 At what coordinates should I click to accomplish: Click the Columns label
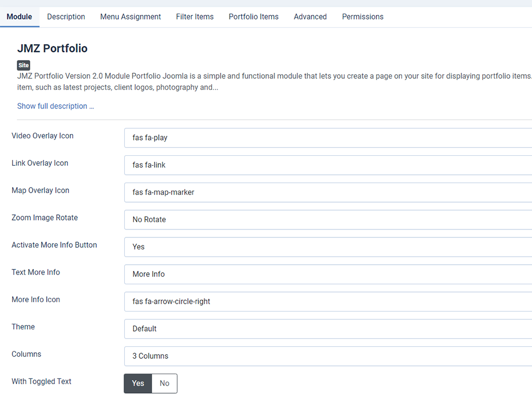point(26,354)
